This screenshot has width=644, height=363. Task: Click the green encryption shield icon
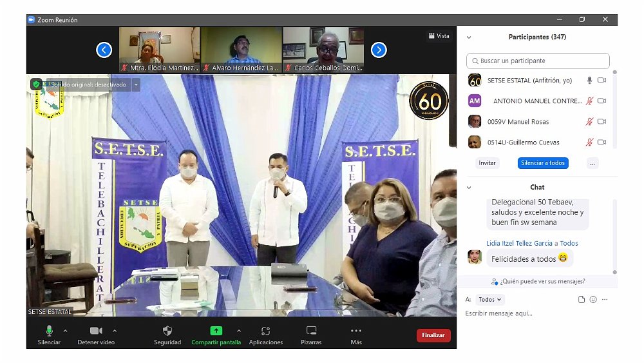36,84
